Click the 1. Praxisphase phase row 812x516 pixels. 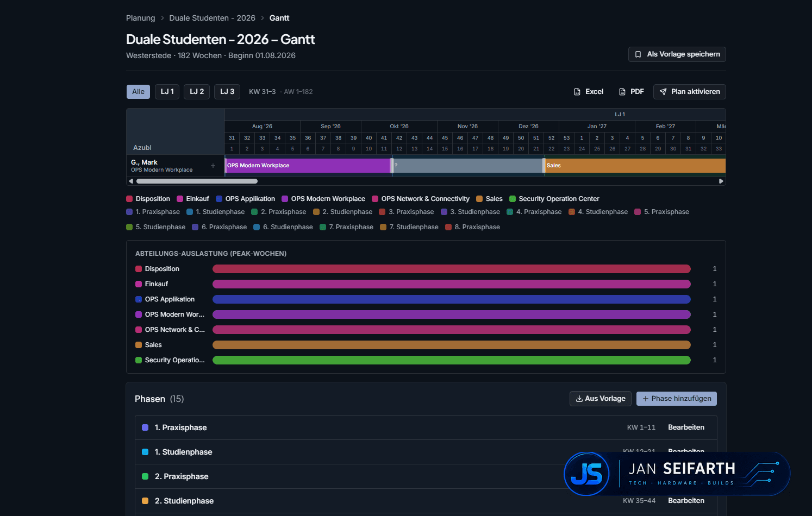[426, 427]
